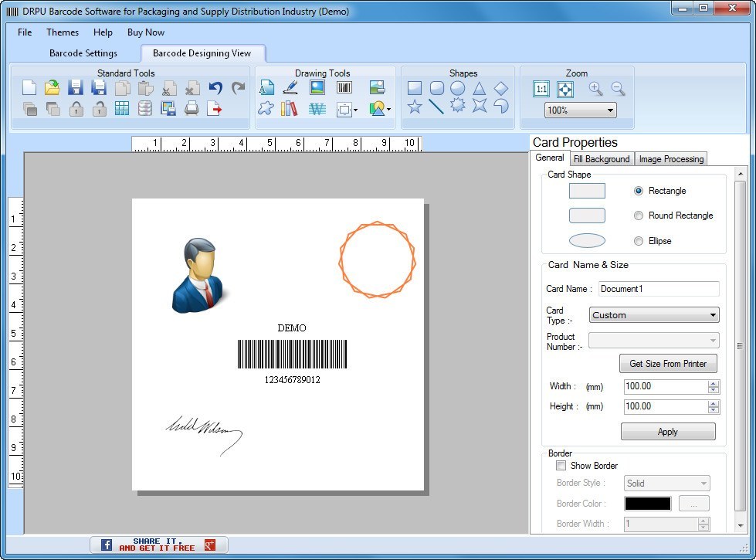Set zoom to 1:1 actual size
The image size is (756, 560).
click(541, 89)
